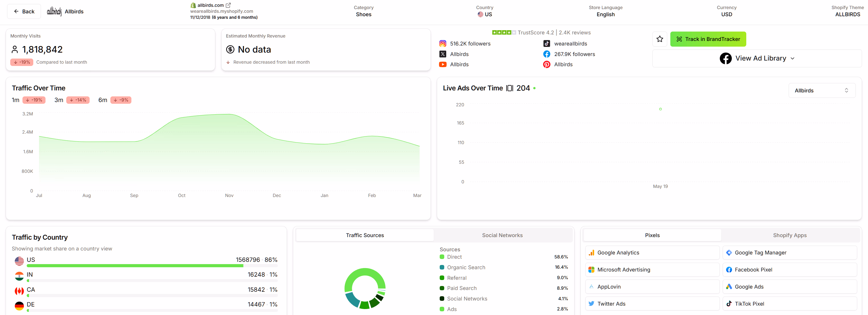This screenshot has width=868, height=315.
Task: Open allbirds.com external link icon
Action: 228,5
